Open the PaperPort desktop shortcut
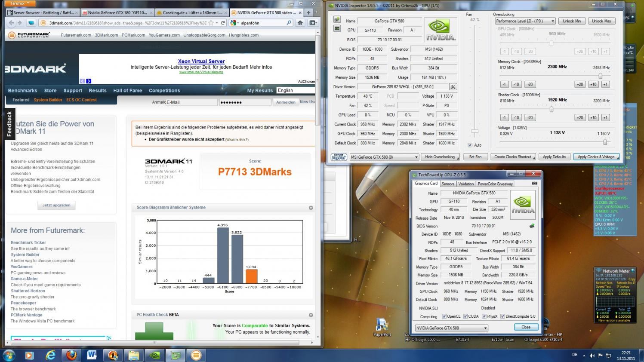644x362 pixels. coord(382,327)
